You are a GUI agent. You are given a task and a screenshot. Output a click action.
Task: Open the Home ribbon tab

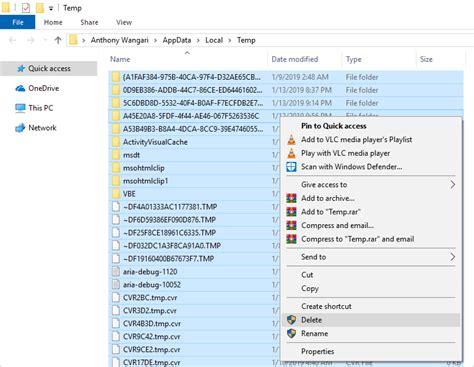[x=53, y=22]
